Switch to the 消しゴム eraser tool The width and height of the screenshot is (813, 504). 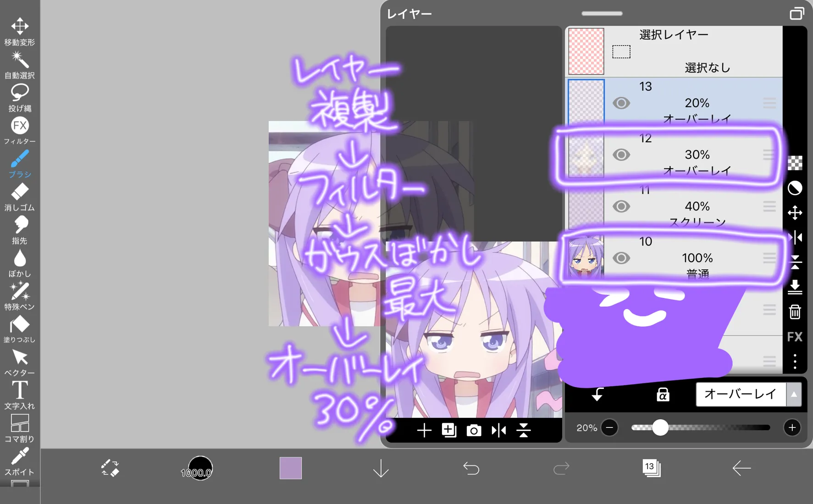[20, 197]
